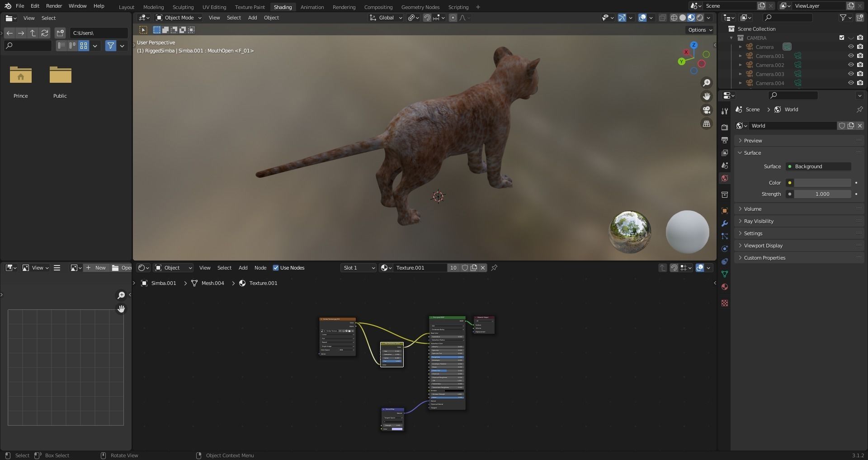Click the outliner search field

point(788,18)
